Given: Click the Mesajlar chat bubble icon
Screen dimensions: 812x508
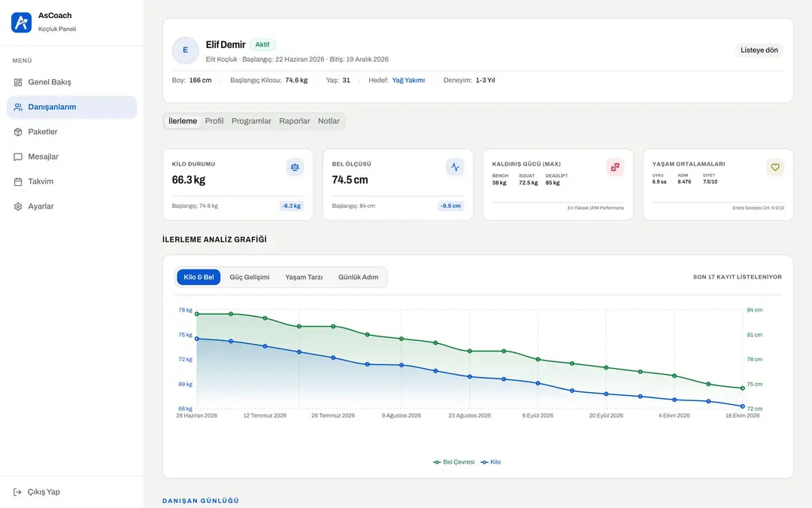Looking at the screenshot, I should pyautogui.click(x=18, y=157).
